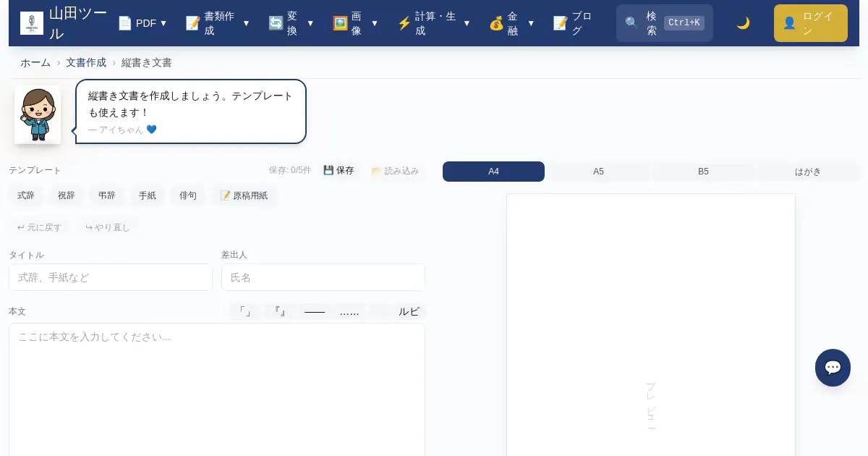The image size is (868, 456).
Task: Toggle dark mode with the moon icon
Action: tap(743, 23)
